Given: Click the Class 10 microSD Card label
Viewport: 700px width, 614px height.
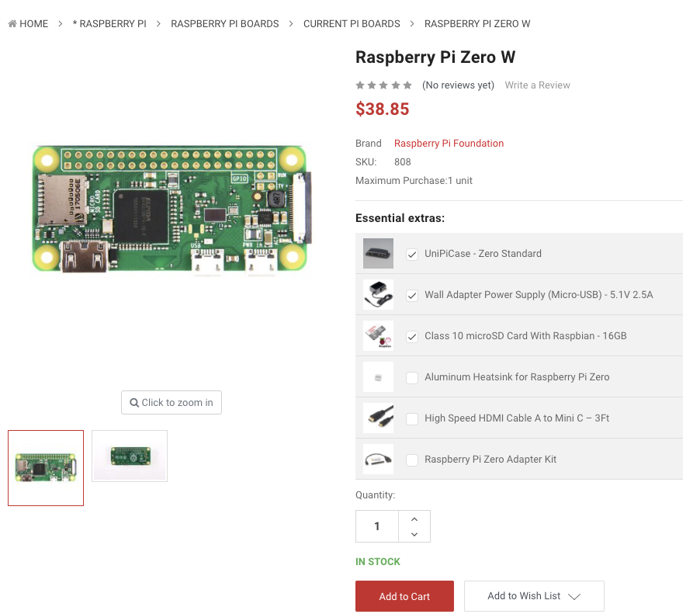Looking at the screenshot, I should coord(525,336).
